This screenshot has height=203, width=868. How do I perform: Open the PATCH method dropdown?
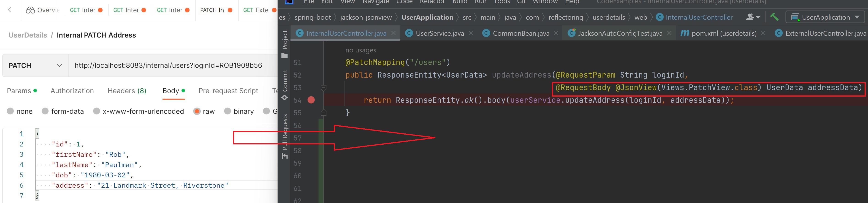(x=35, y=65)
